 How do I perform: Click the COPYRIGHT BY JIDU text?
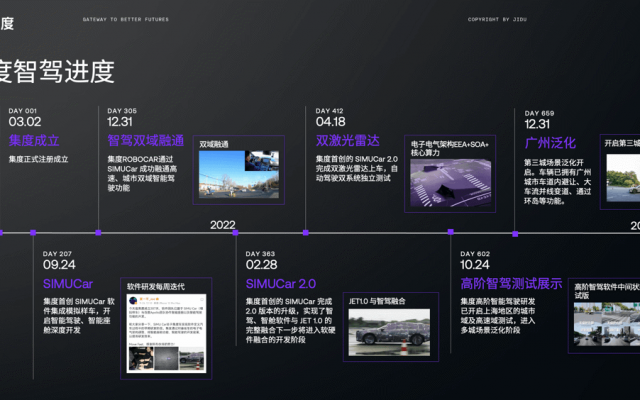click(497, 19)
